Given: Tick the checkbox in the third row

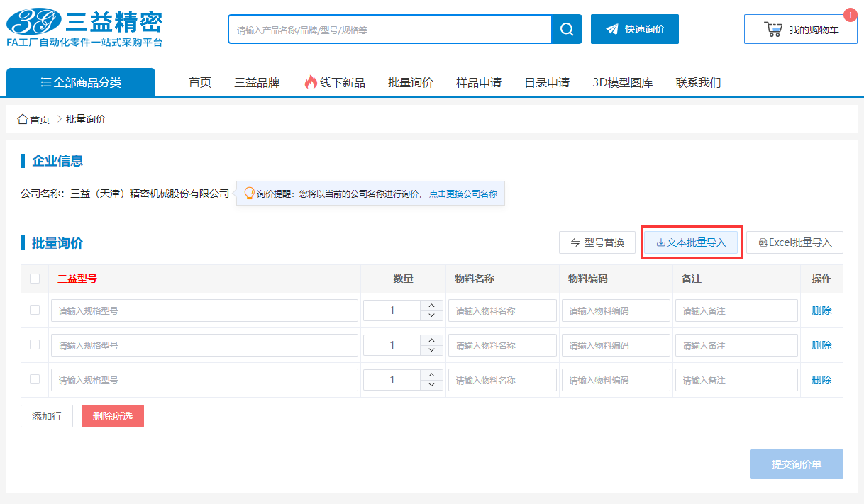Looking at the screenshot, I should point(35,379).
